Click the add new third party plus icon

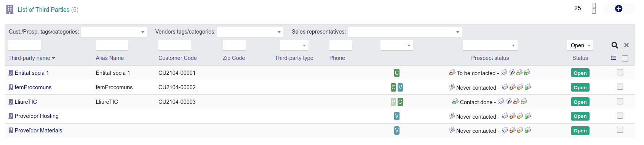click(618, 8)
